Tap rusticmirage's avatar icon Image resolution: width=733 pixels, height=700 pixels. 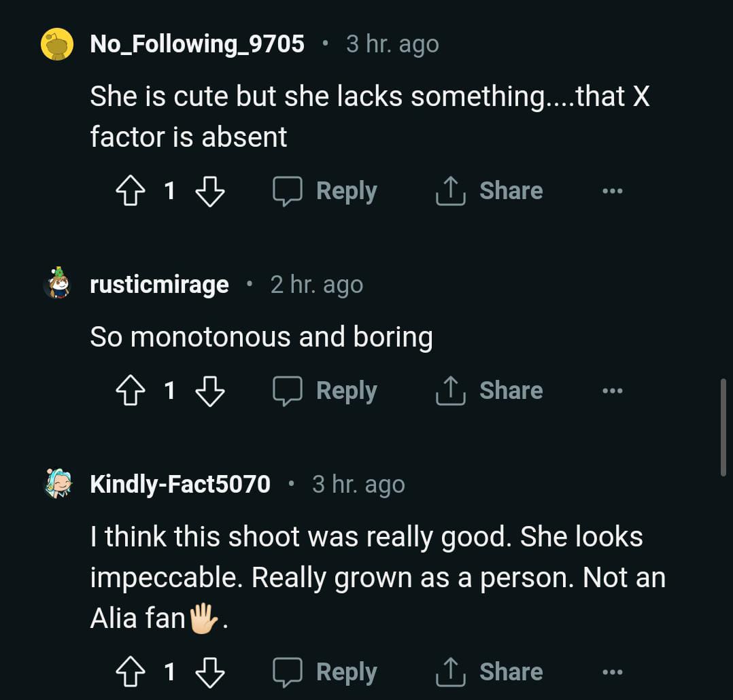[x=57, y=283]
